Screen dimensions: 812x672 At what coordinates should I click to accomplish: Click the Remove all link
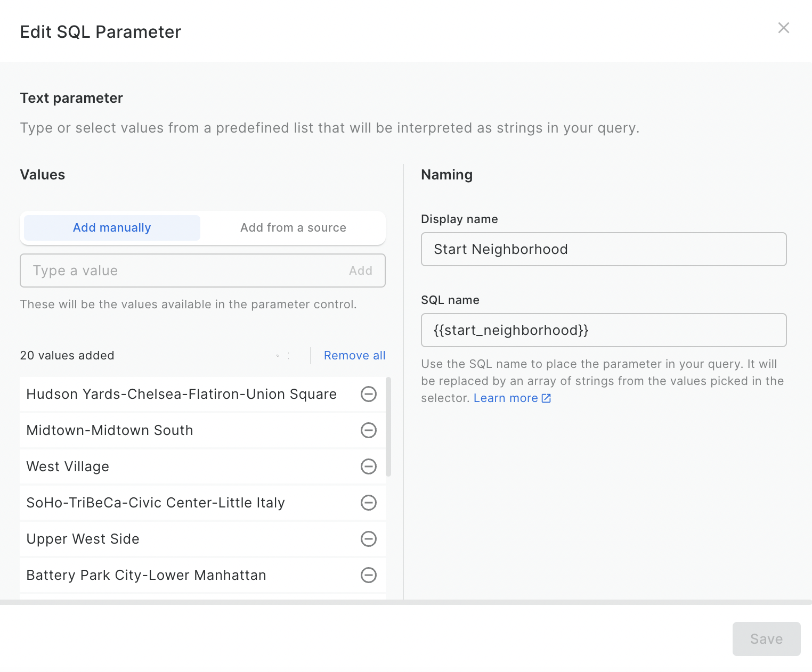[354, 355]
